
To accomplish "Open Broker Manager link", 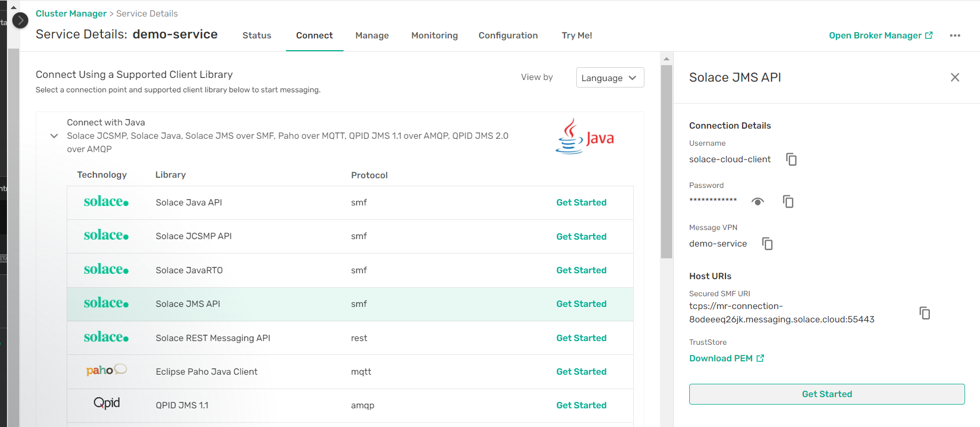I will point(880,36).
